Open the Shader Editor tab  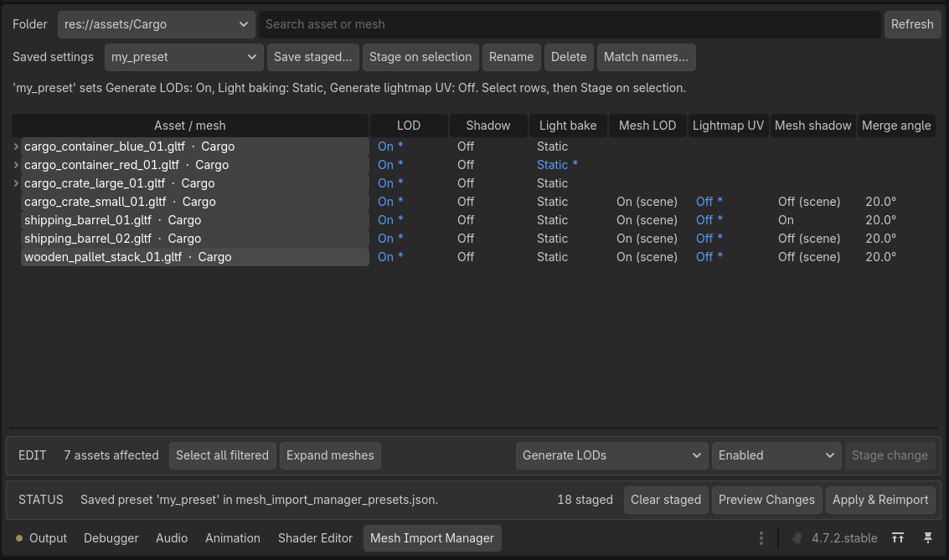(x=315, y=538)
